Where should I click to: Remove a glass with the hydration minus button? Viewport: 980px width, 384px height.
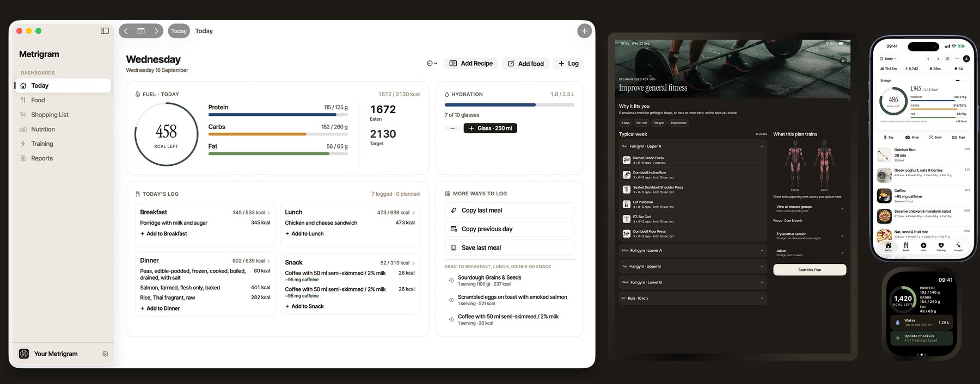click(452, 128)
